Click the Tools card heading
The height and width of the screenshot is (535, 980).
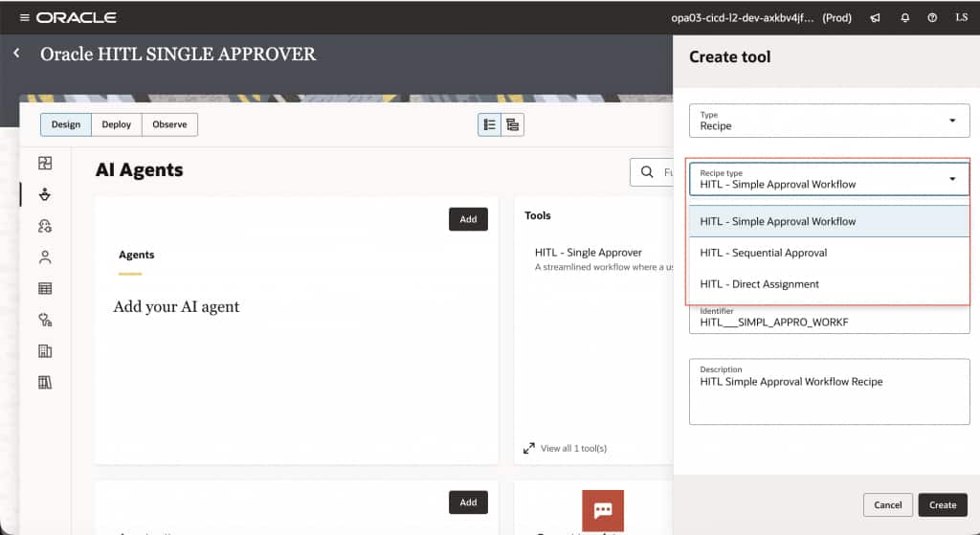(x=538, y=215)
